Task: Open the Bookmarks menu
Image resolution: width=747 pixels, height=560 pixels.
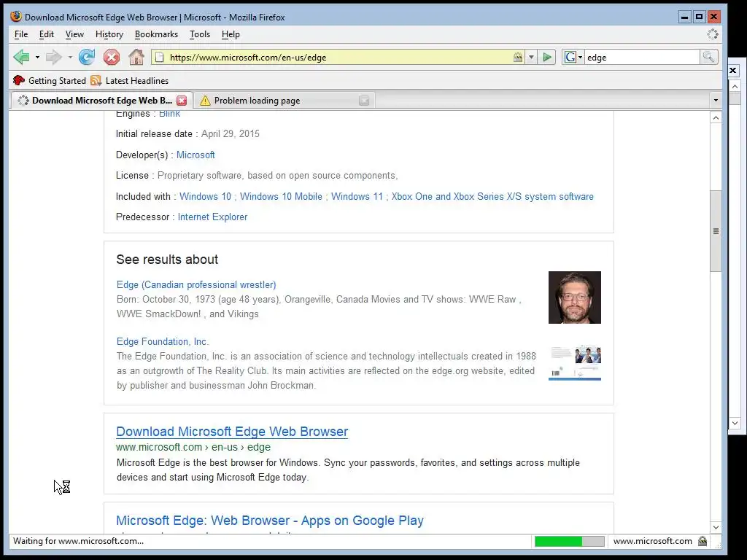Action: click(156, 34)
